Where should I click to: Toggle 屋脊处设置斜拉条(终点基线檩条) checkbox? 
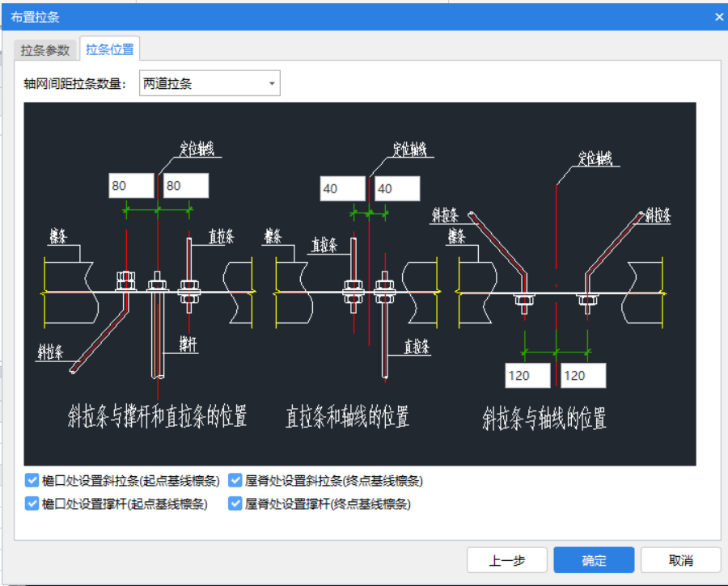coord(235,480)
